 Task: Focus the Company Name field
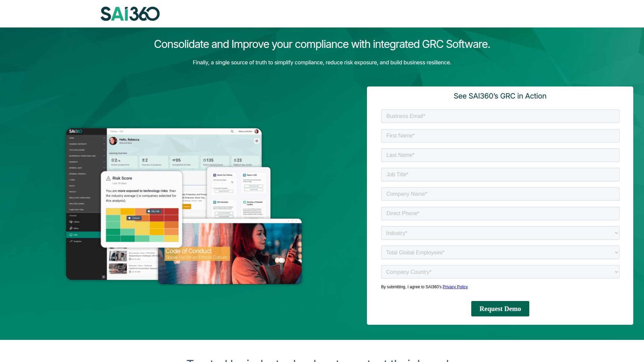tap(500, 194)
